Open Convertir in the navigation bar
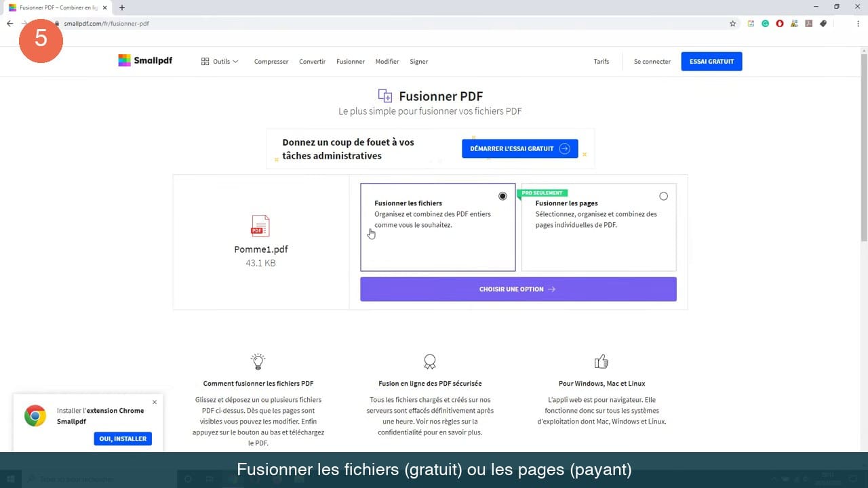Viewport: 868px width, 488px height. 313,61
